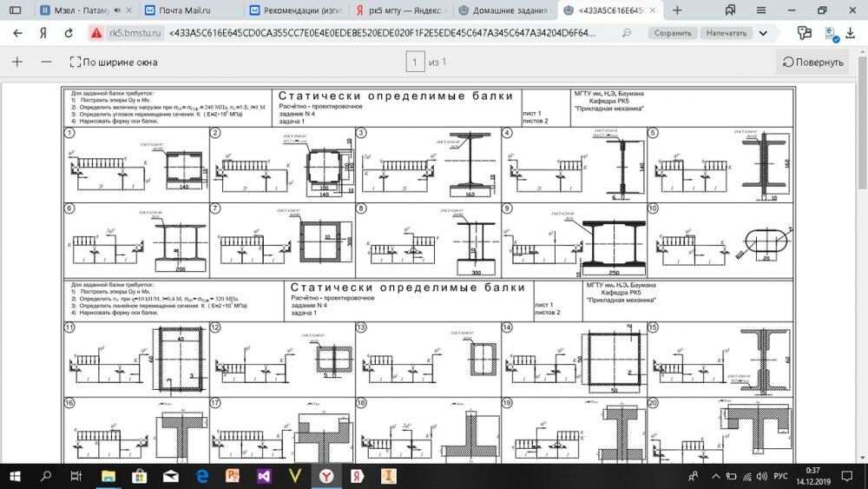868x489 pixels.
Task: Click the scrollbar down arrow
Action: [x=863, y=459]
